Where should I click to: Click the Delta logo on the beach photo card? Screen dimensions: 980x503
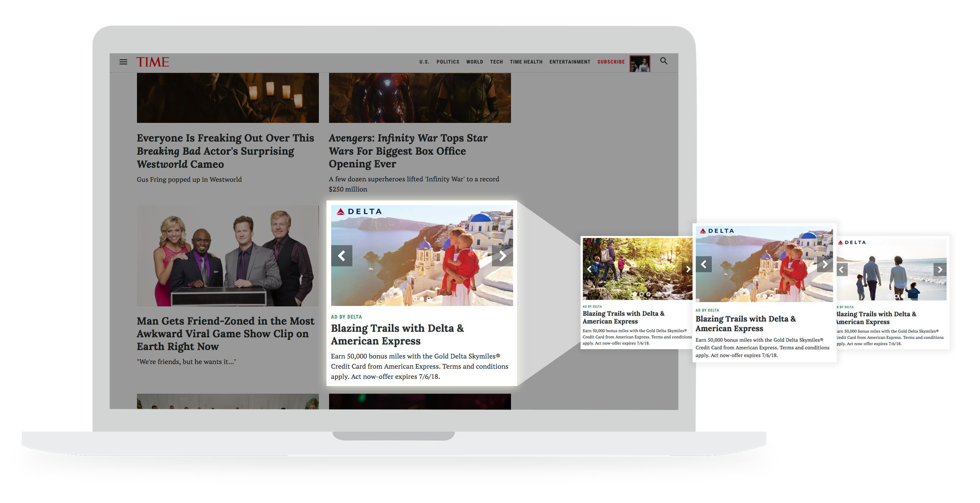click(852, 242)
